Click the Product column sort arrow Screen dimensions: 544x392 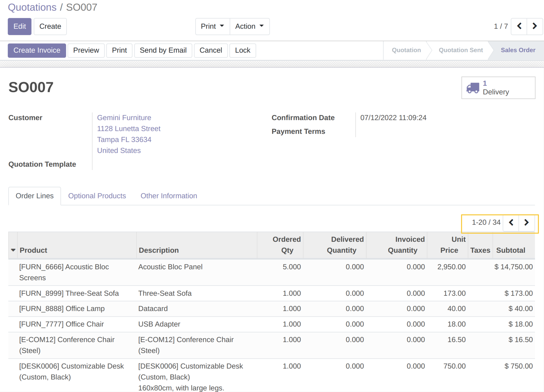tap(13, 250)
